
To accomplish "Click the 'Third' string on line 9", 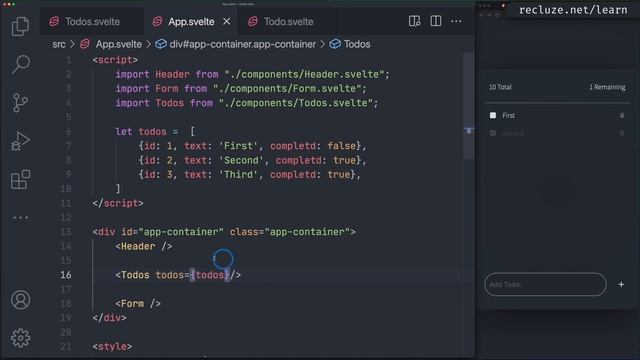I will 238,175.
